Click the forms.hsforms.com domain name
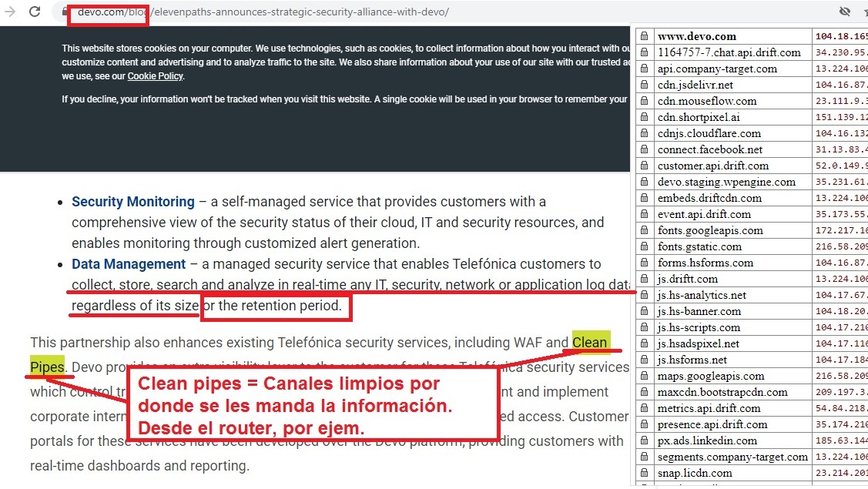Screen dimensions: 868x489 click(705, 263)
